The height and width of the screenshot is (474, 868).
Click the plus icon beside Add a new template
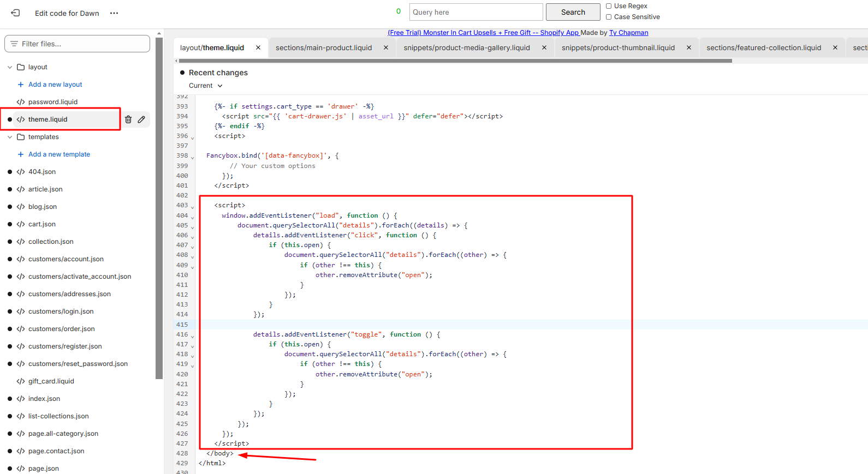pyautogui.click(x=21, y=154)
